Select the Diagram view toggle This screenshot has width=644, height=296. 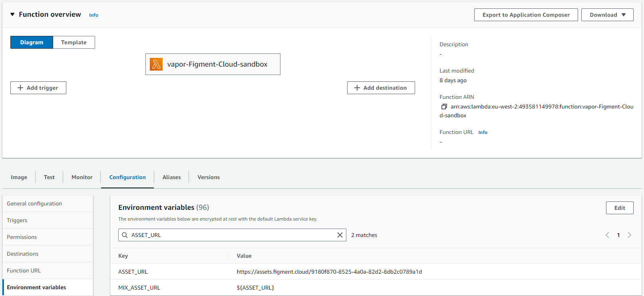(32, 42)
